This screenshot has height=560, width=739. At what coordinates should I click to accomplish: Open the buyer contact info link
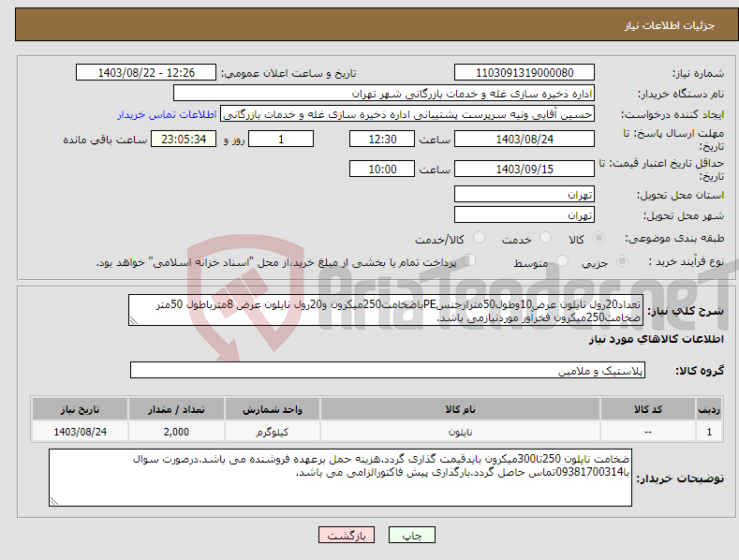[167, 114]
